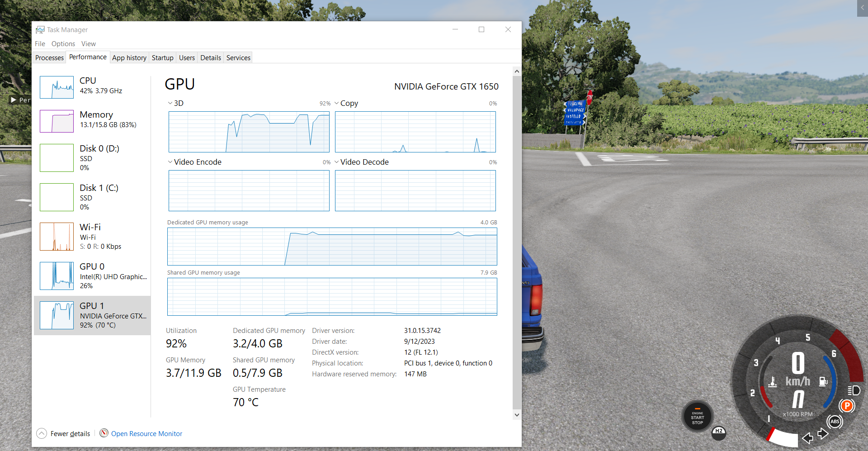The height and width of the screenshot is (451, 868).
Task: Open the Services tab
Action: (x=238, y=58)
